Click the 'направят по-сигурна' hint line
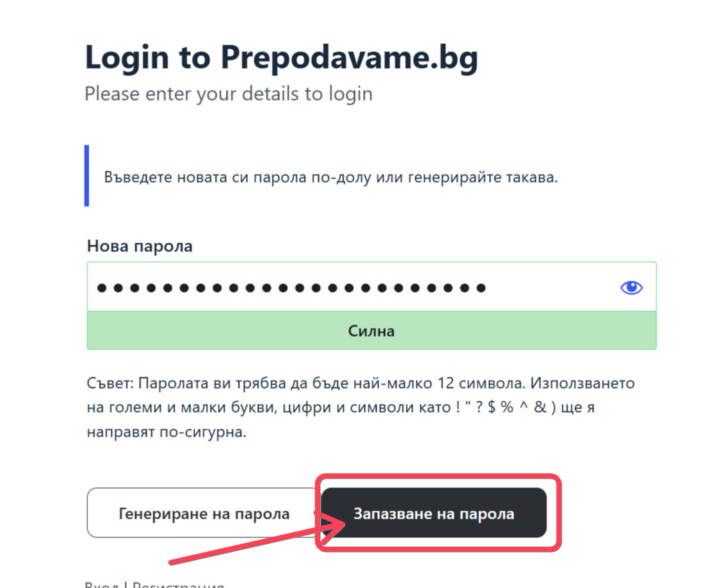 pos(167,431)
